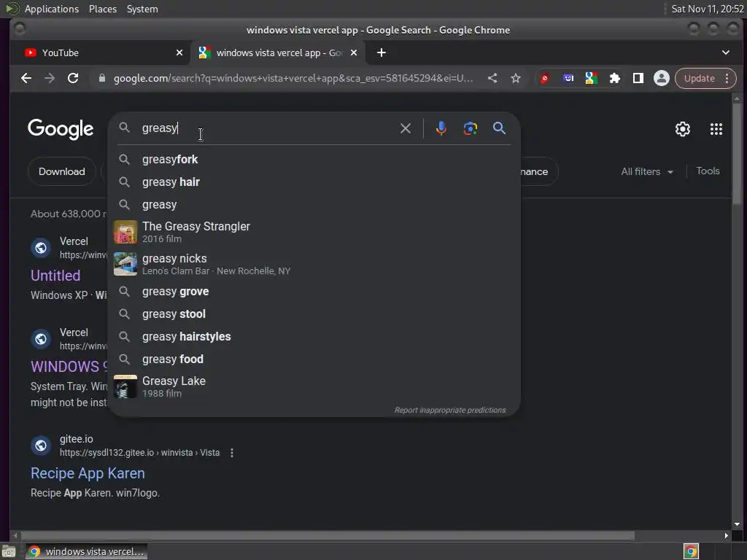Open Google quick settings gear
Viewport: 747px width, 560px height.
click(683, 129)
